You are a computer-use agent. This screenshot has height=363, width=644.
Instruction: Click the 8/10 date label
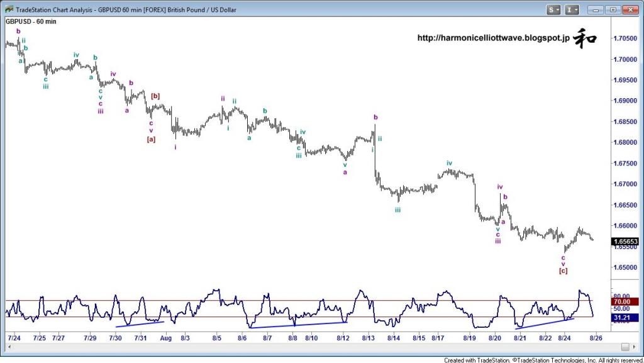pos(311,338)
